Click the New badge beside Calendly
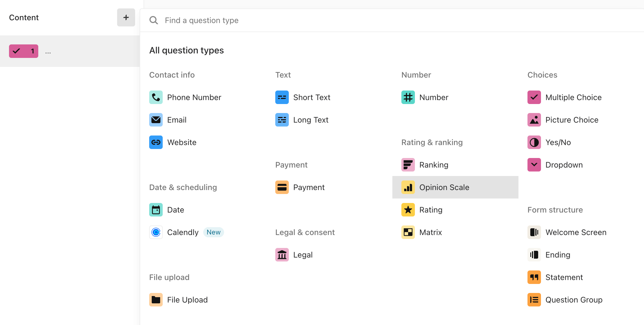Viewport: 644px width, 325px height. (x=214, y=232)
